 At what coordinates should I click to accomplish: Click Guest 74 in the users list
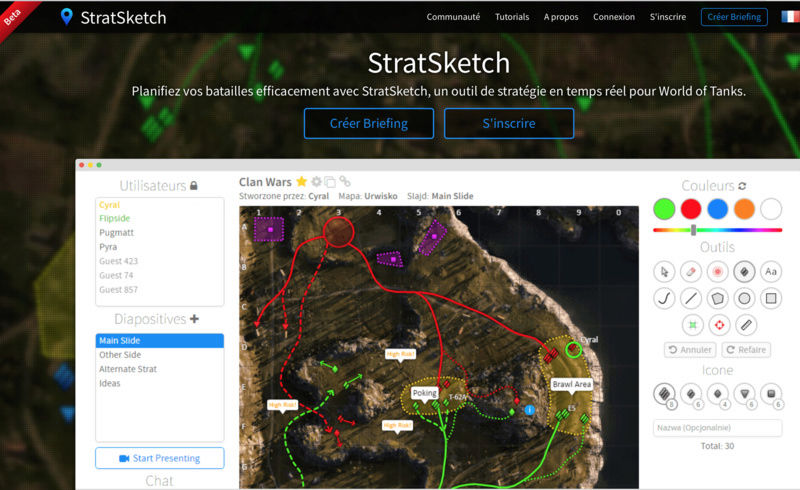[x=116, y=276]
